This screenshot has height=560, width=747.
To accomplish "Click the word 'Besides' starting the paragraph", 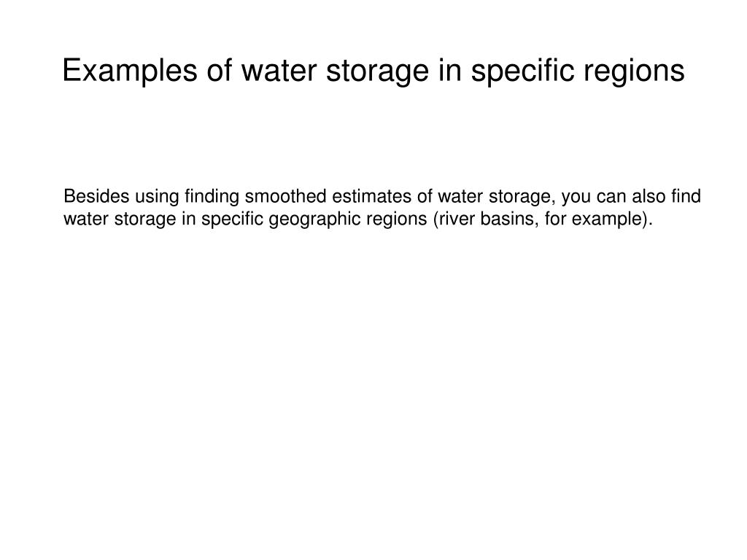I will tap(97, 196).
